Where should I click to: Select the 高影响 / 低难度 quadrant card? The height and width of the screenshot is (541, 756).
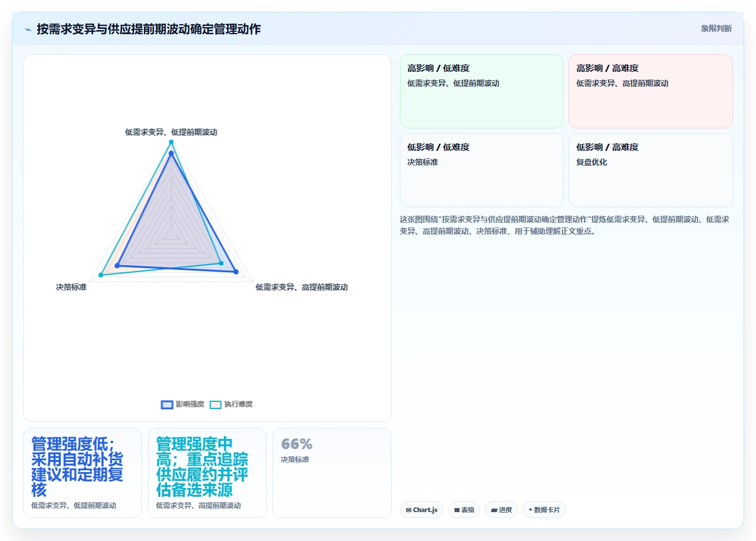coord(482,91)
